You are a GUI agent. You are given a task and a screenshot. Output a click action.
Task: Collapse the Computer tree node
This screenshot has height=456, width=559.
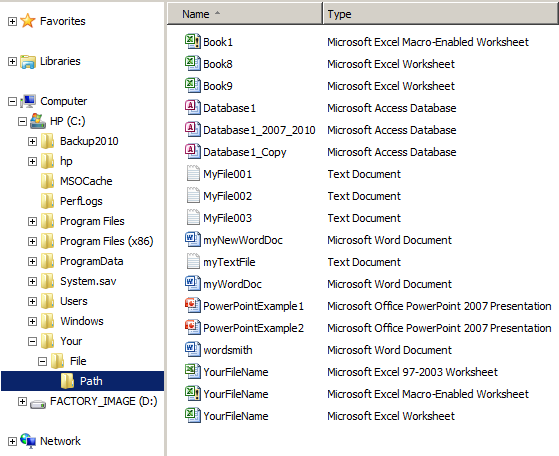click(12, 102)
